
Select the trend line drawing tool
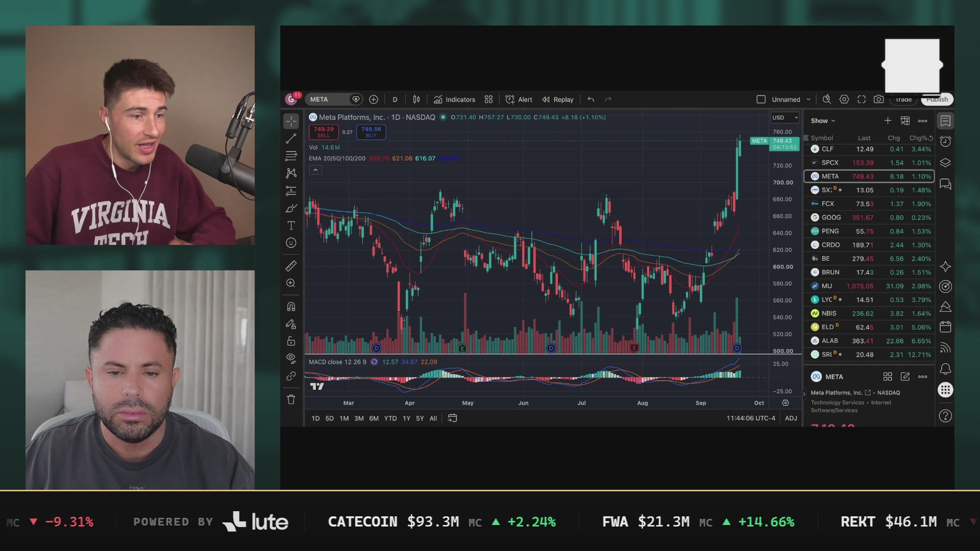291,138
